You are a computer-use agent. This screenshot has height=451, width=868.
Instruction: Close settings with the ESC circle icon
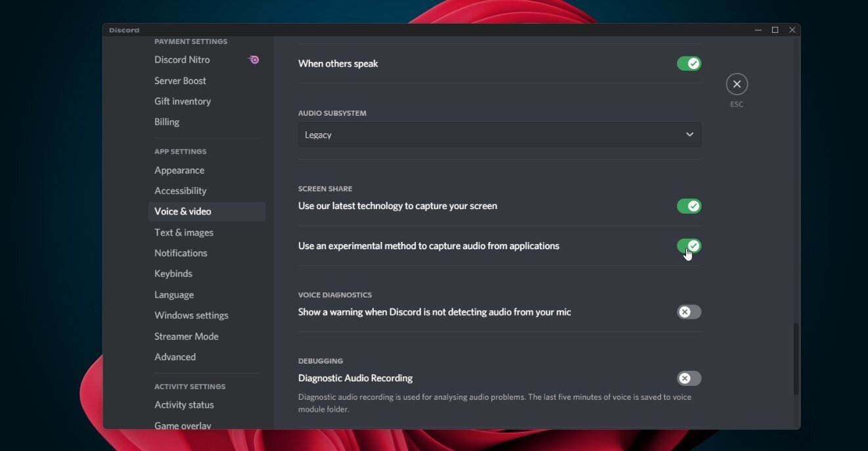737,84
